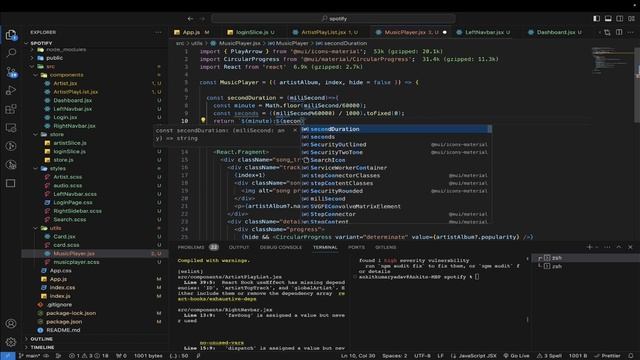This screenshot has height=360, width=640.
Task: Click the UTF-8 encoding indicator
Action: (x=422, y=356)
